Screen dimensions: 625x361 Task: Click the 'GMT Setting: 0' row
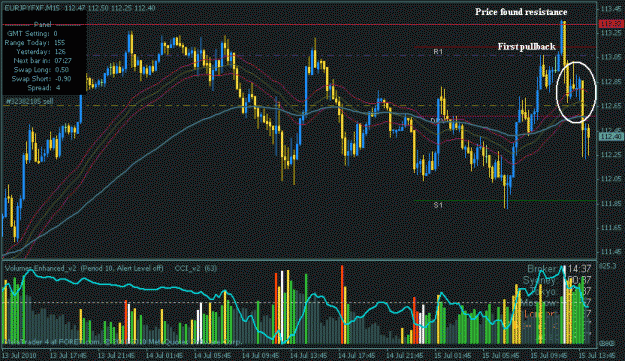coord(32,34)
